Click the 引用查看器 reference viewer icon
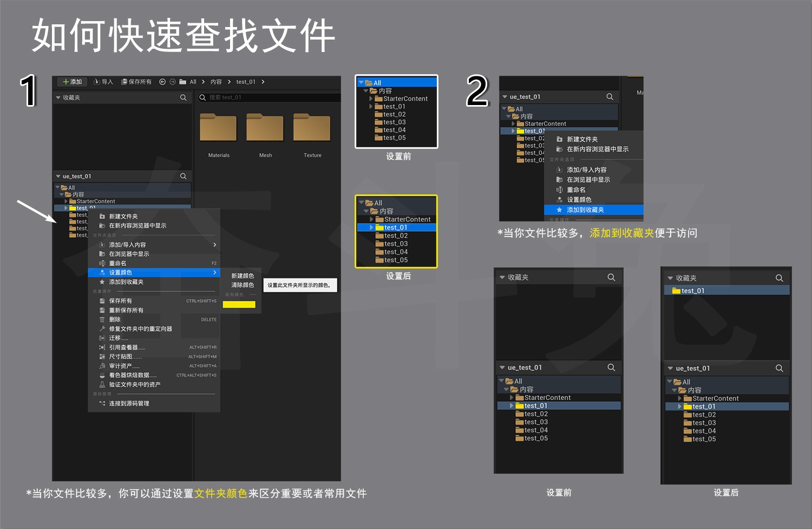Screen dimensions: 812x529 coord(102,348)
